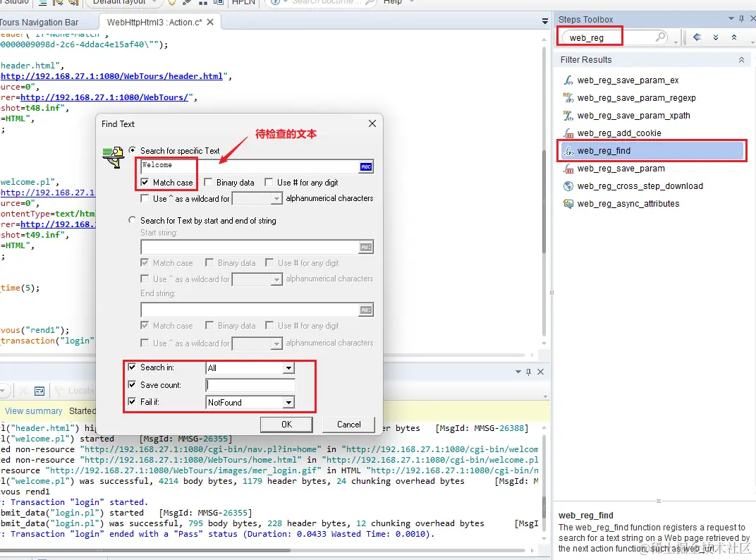Screen dimensions: 756x560
Task: Open the Help menu
Action: point(393,2)
